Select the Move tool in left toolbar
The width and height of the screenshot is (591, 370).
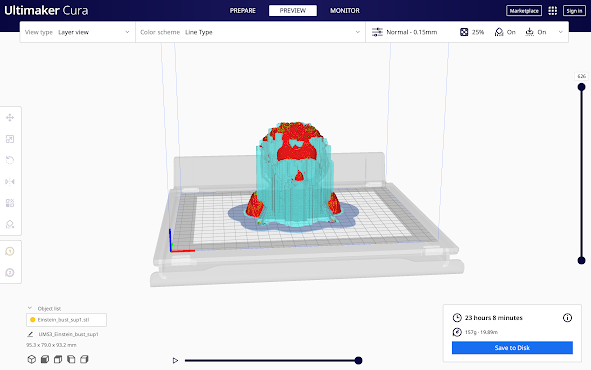(x=10, y=118)
